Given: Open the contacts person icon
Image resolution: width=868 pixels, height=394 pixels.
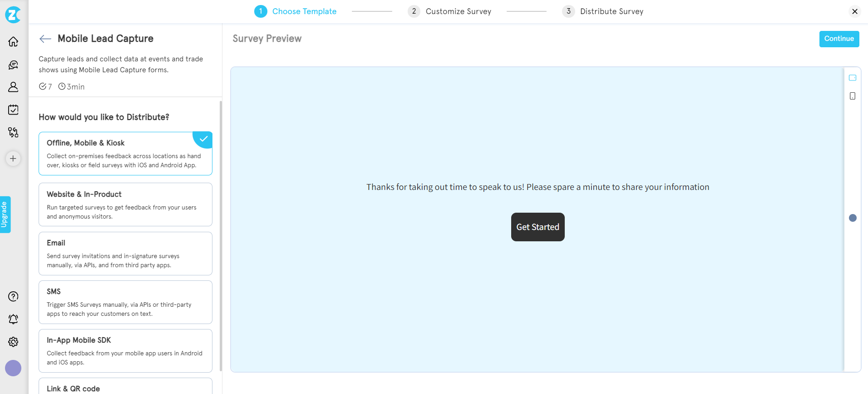Looking at the screenshot, I should [x=13, y=87].
